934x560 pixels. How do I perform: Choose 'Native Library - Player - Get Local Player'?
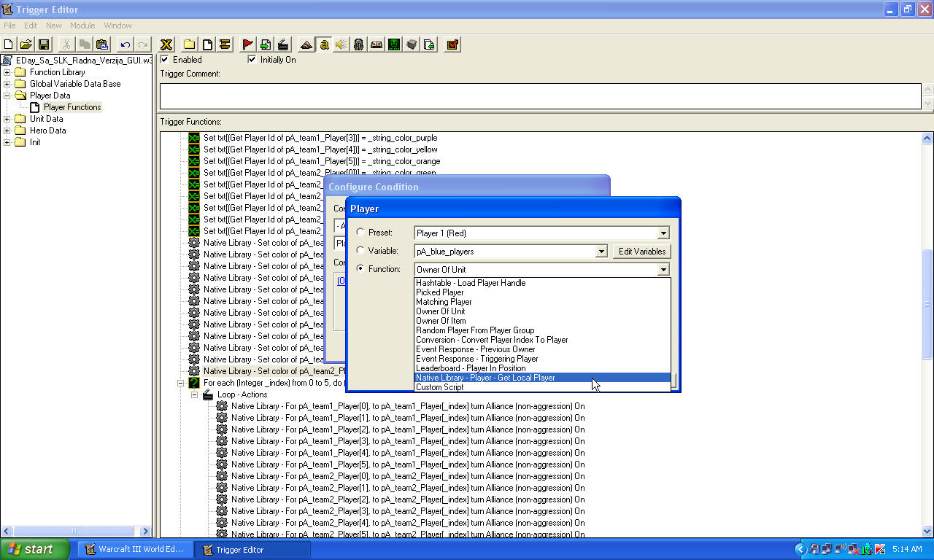point(542,378)
